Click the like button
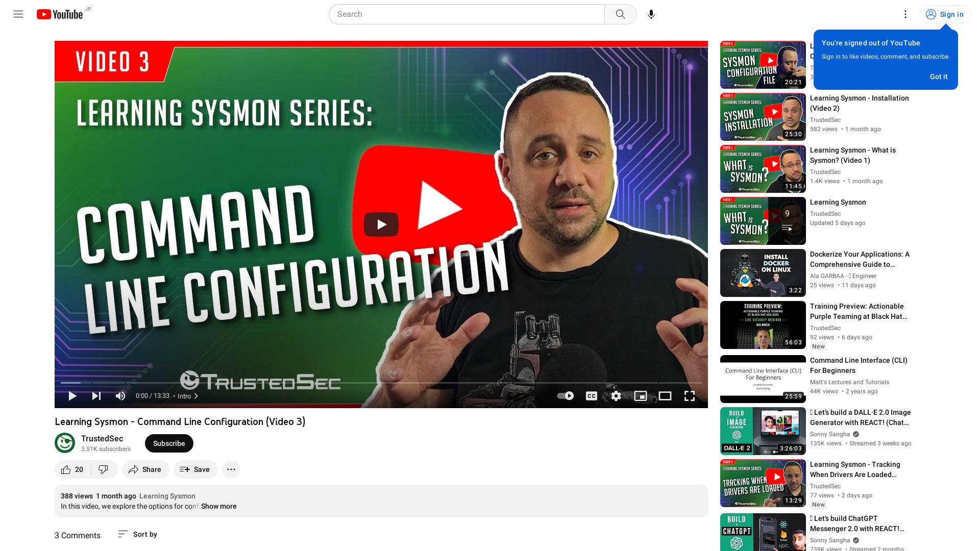Image resolution: width=980 pixels, height=551 pixels. [x=71, y=469]
